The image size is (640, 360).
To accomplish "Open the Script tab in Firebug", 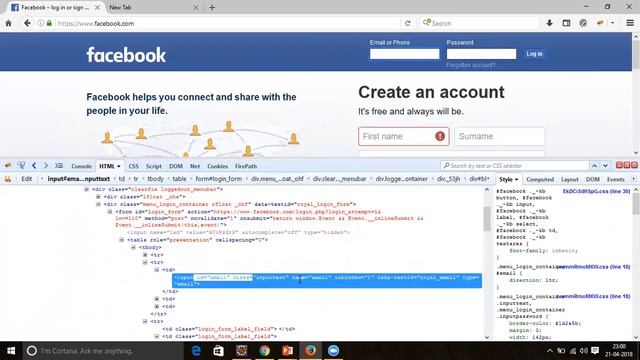I will 154,166.
